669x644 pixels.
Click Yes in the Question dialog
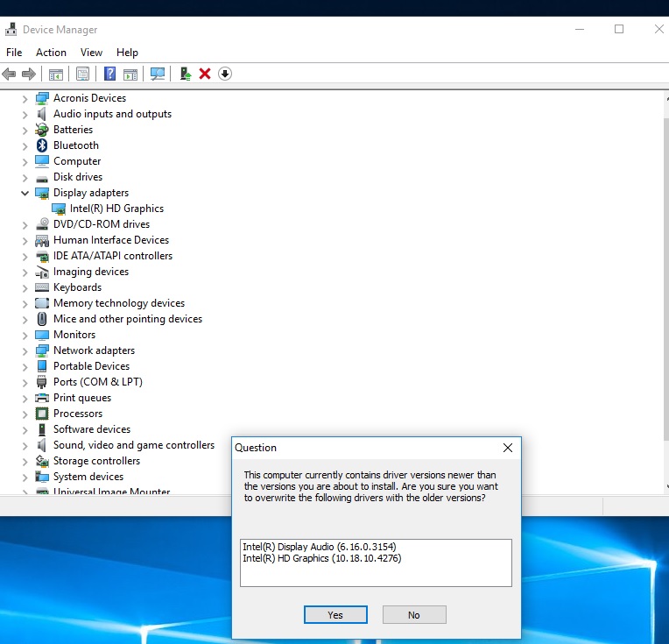click(335, 614)
